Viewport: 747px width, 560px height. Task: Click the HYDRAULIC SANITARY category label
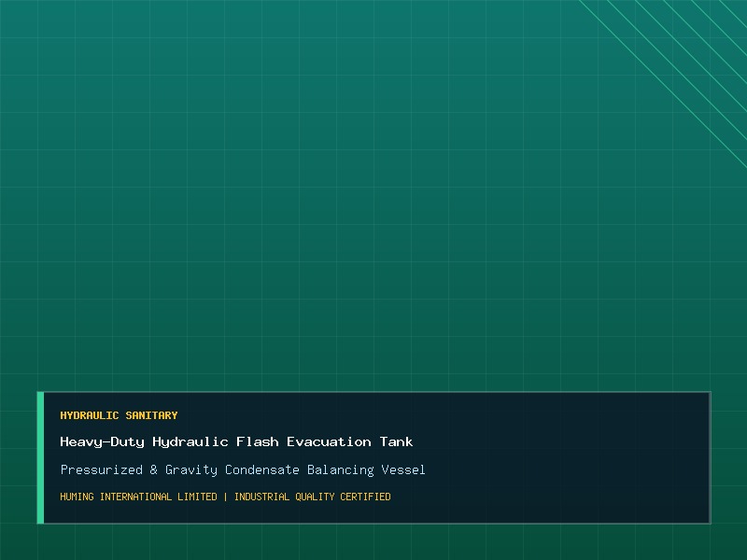119,415
